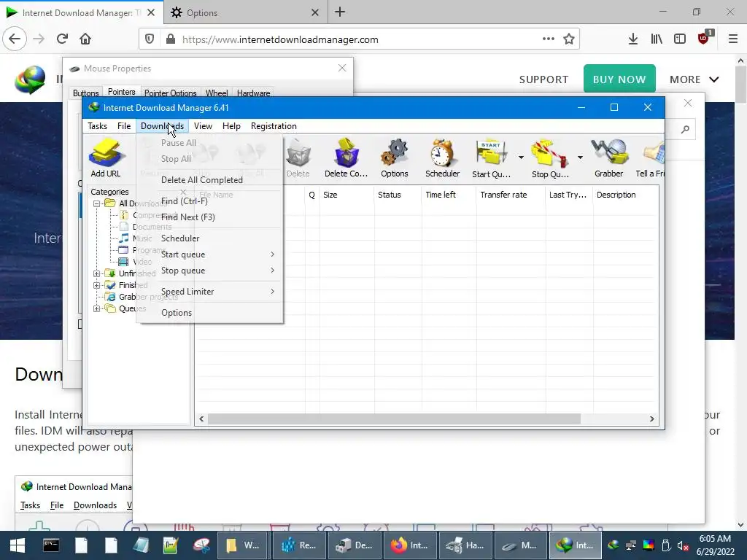
Task: Expand the MORE menu on the website
Action: coord(694,79)
